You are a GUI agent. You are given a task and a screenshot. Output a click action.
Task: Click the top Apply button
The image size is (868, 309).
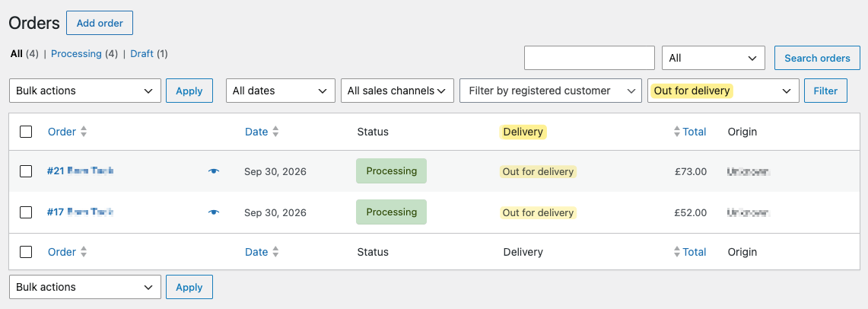click(x=189, y=91)
